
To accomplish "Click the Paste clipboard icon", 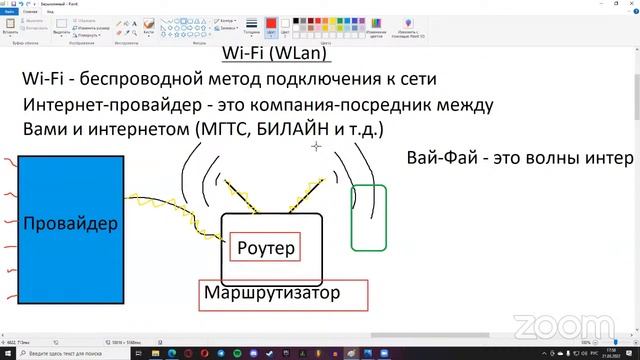I will click(10, 23).
